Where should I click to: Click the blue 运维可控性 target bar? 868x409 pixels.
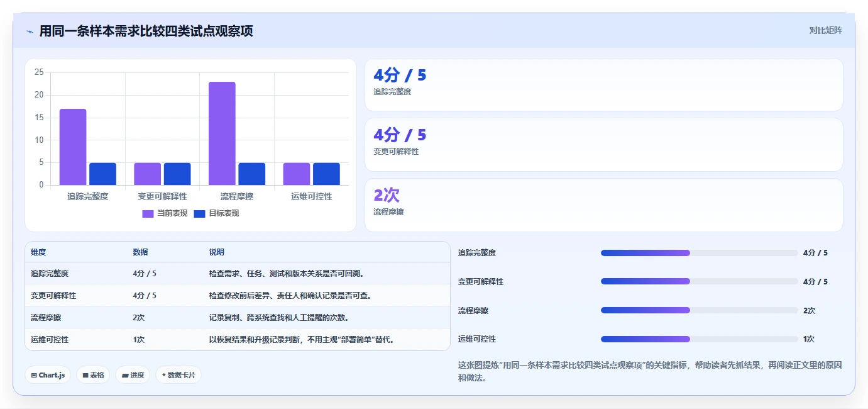(326, 174)
